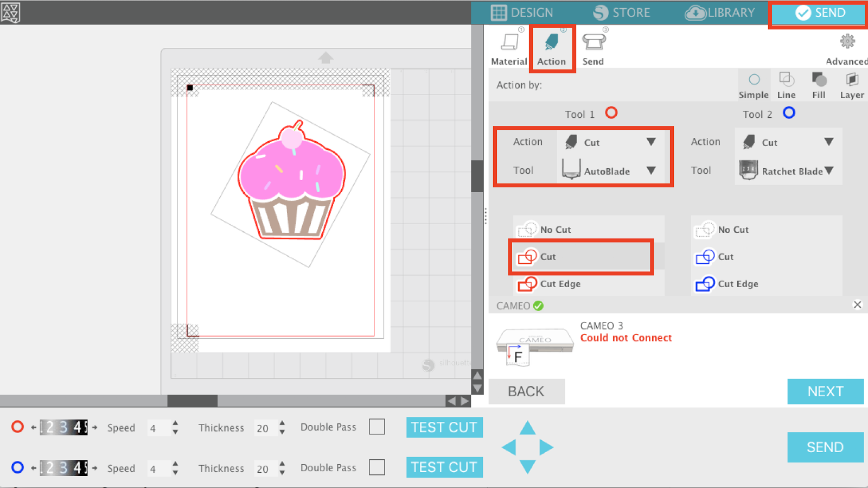Select Cut Edge for Tool 2
868x488 pixels.
pos(767,284)
